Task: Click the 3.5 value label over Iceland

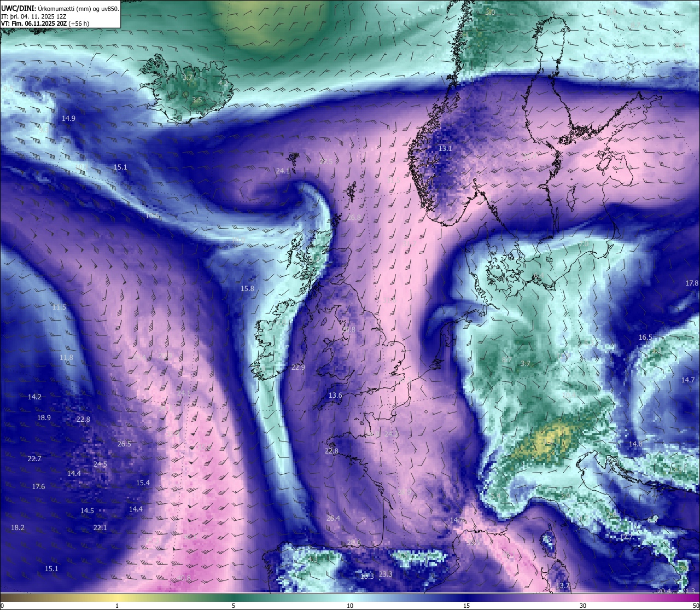Action: [197, 100]
